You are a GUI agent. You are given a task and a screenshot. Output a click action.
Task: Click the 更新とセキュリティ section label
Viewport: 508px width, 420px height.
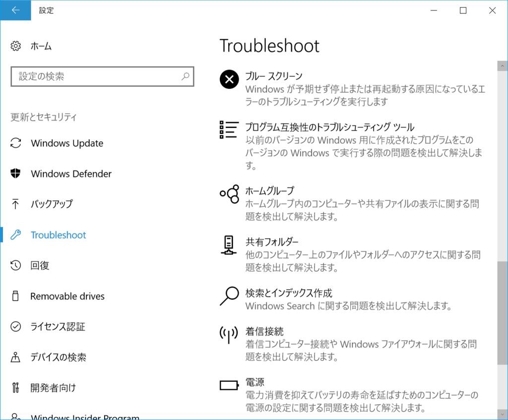click(x=44, y=117)
